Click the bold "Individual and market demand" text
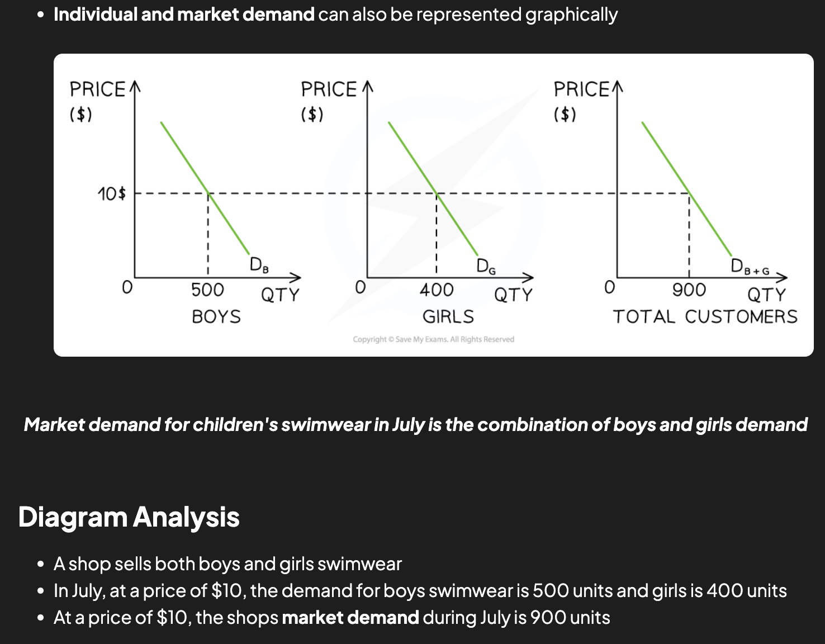This screenshot has height=644, width=825. coord(184,15)
